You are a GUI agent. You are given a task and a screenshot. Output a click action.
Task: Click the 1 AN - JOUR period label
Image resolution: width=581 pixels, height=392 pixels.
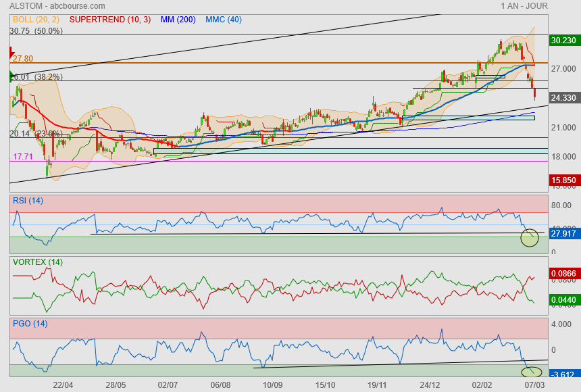pyautogui.click(x=524, y=6)
